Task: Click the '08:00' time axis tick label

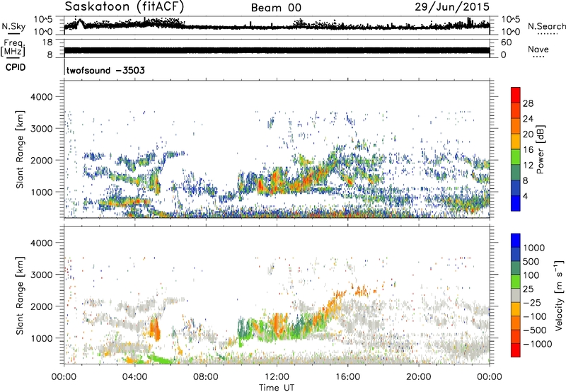Action: pos(206,377)
